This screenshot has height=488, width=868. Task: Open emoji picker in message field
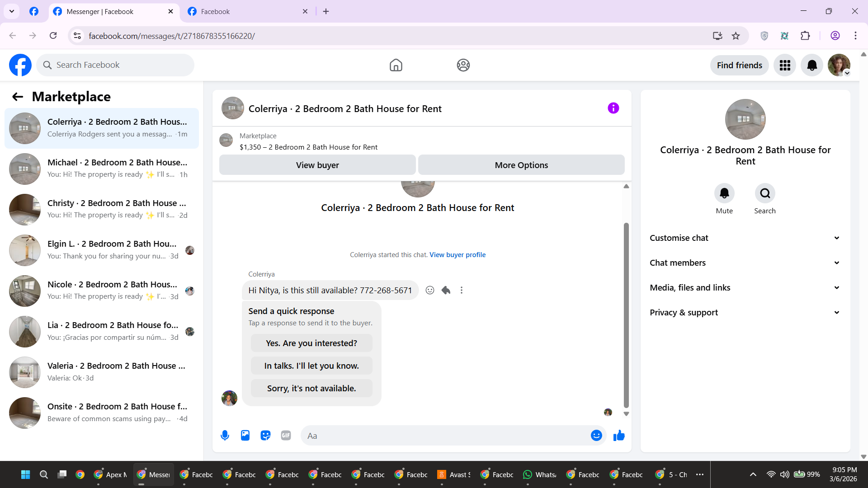point(596,436)
